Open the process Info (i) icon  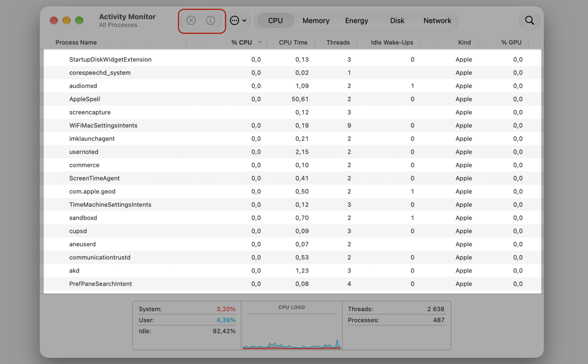click(x=211, y=21)
